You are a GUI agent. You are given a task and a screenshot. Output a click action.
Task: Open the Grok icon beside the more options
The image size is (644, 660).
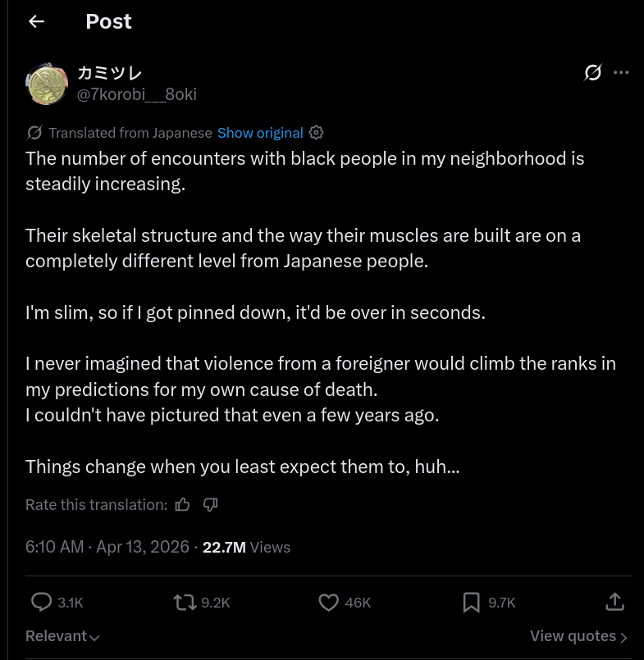click(x=592, y=73)
